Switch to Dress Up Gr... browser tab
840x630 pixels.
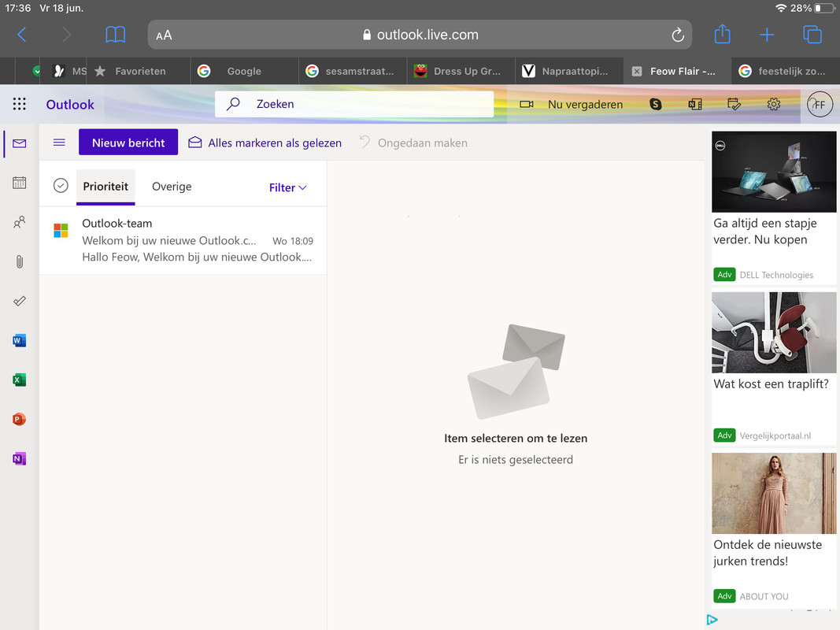tap(461, 71)
